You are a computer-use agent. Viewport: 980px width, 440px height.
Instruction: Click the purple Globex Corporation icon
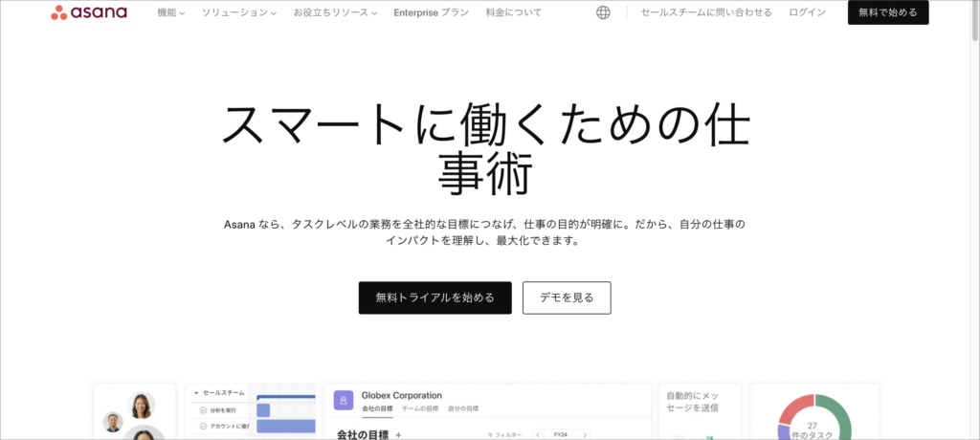click(x=343, y=400)
